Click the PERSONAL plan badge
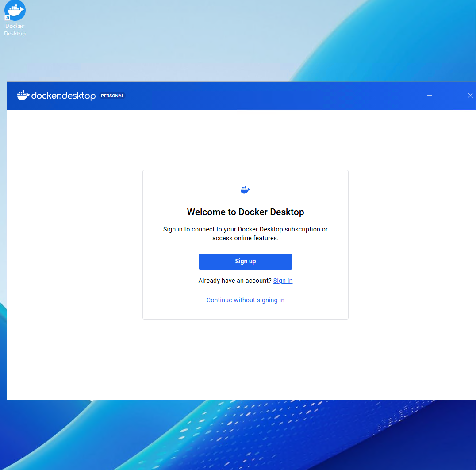The width and height of the screenshot is (476, 470). (x=112, y=96)
